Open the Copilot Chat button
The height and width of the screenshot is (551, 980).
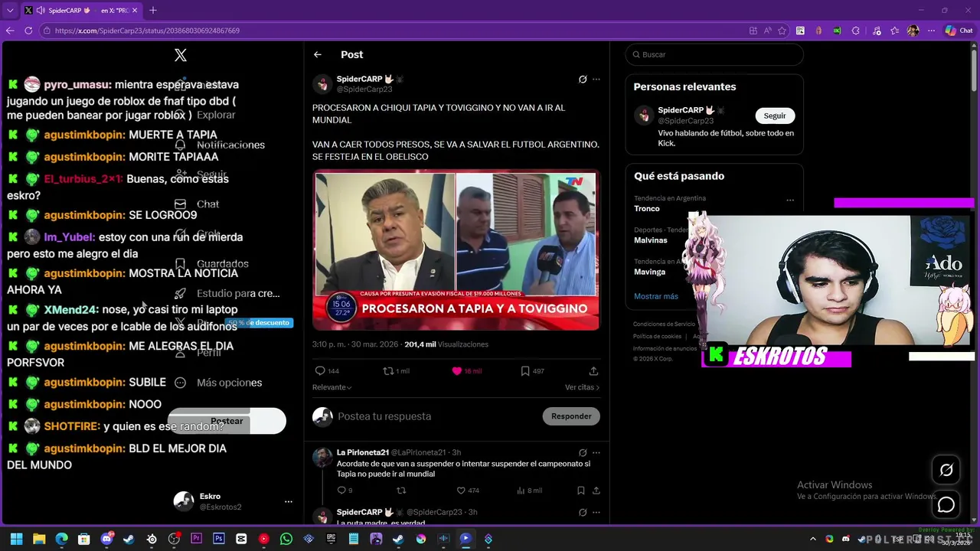959,31
